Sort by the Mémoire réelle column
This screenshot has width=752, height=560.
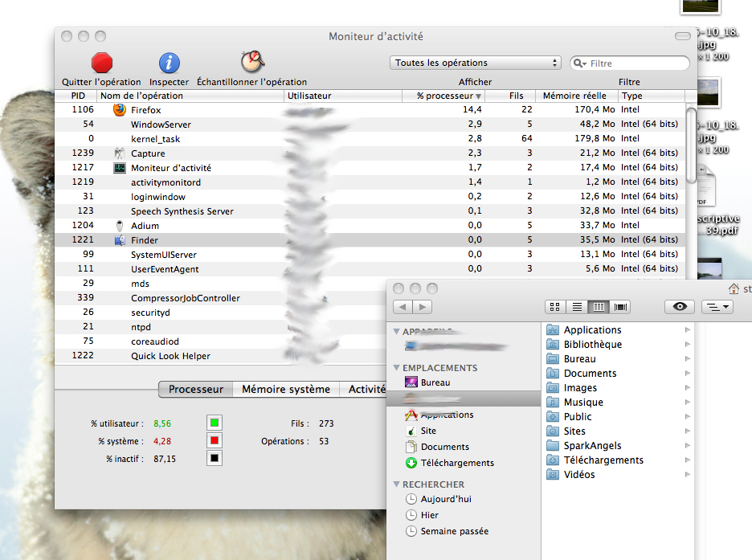[577, 96]
